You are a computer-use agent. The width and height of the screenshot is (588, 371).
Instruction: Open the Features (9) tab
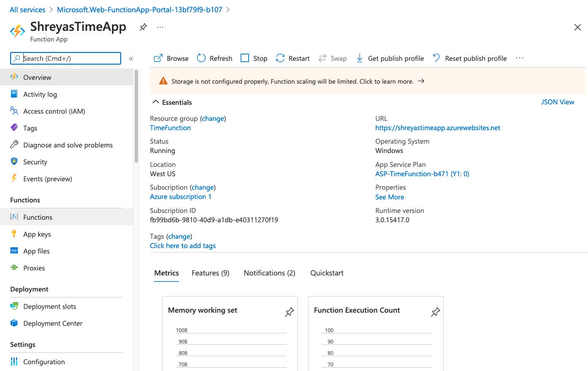pos(211,273)
